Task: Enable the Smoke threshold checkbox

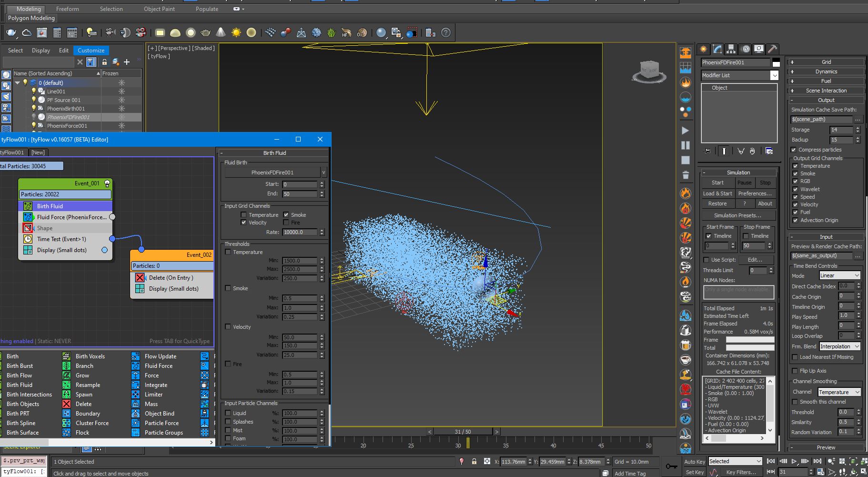Action: tap(228, 288)
